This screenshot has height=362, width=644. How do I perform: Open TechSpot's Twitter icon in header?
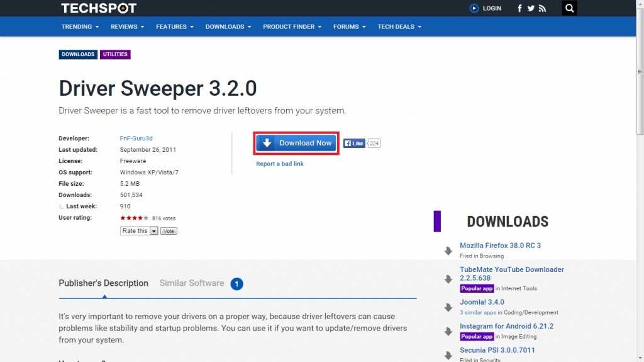pyautogui.click(x=531, y=8)
